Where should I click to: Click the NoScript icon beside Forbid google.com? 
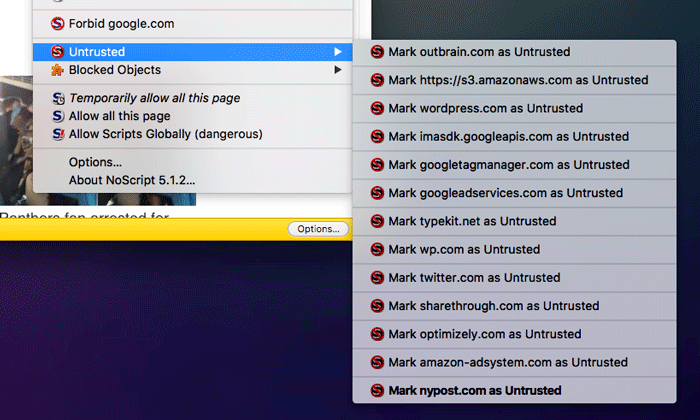58,24
